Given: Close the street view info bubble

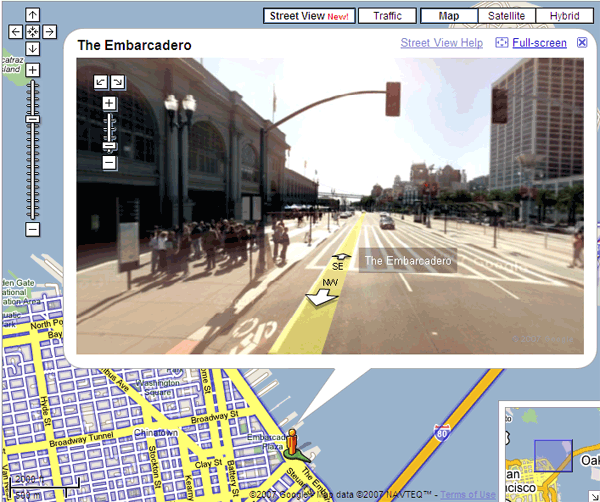Looking at the screenshot, I should click(x=582, y=42).
